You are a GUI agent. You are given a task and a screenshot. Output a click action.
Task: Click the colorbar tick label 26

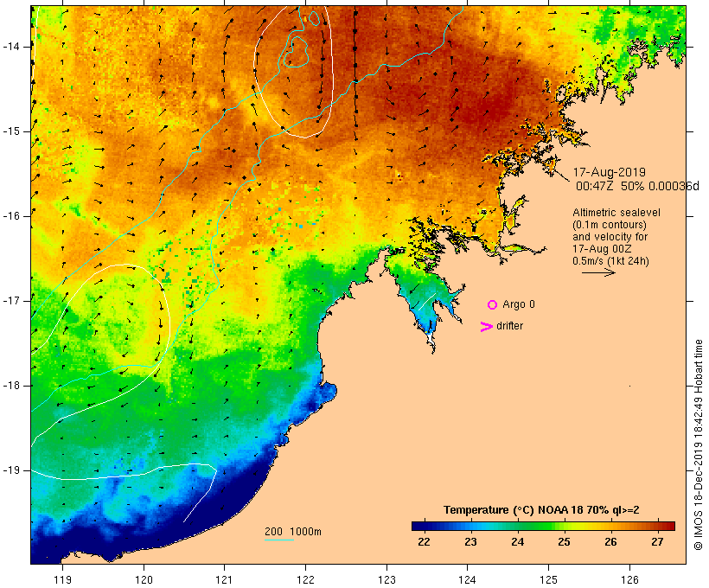coord(611,542)
